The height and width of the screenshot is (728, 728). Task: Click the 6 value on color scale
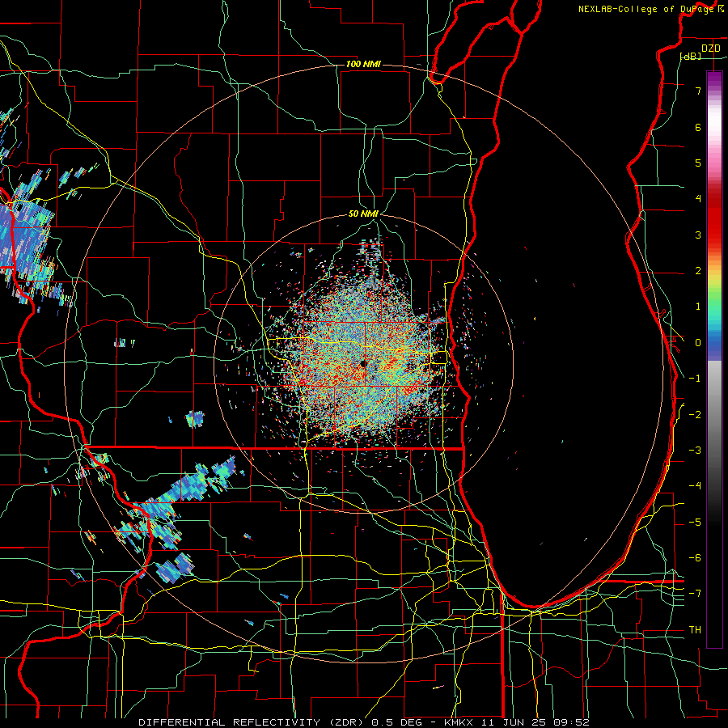pyautogui.click(x=698, y=127)
